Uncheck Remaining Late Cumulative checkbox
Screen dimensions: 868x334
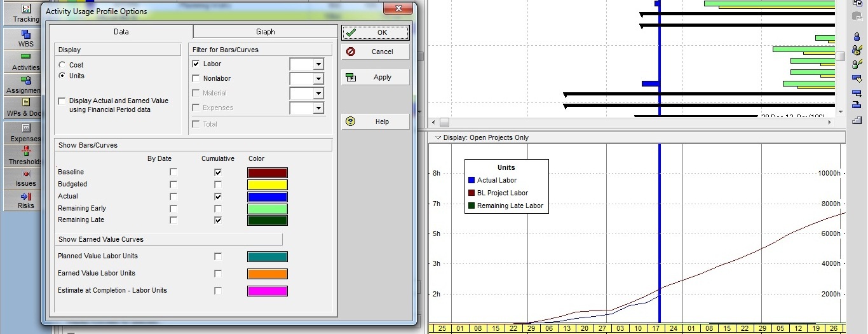click(218, 219)
